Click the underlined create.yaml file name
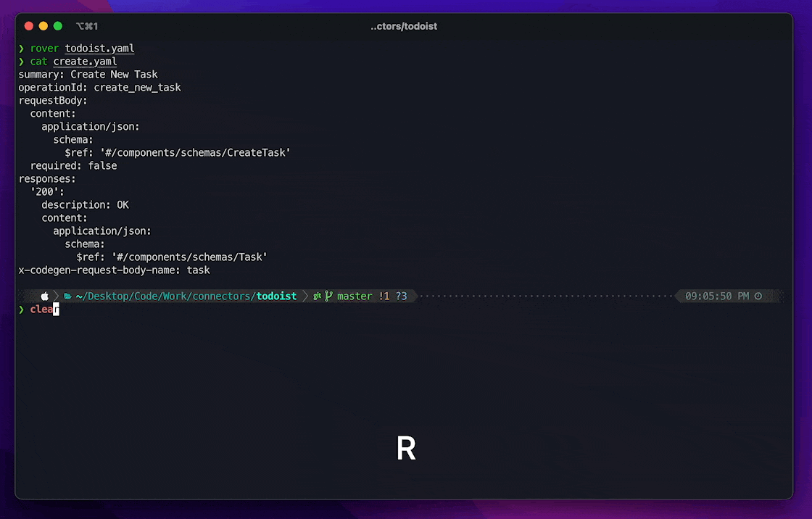The height and width of the screenshot is (519, 812). pos(85,62)
